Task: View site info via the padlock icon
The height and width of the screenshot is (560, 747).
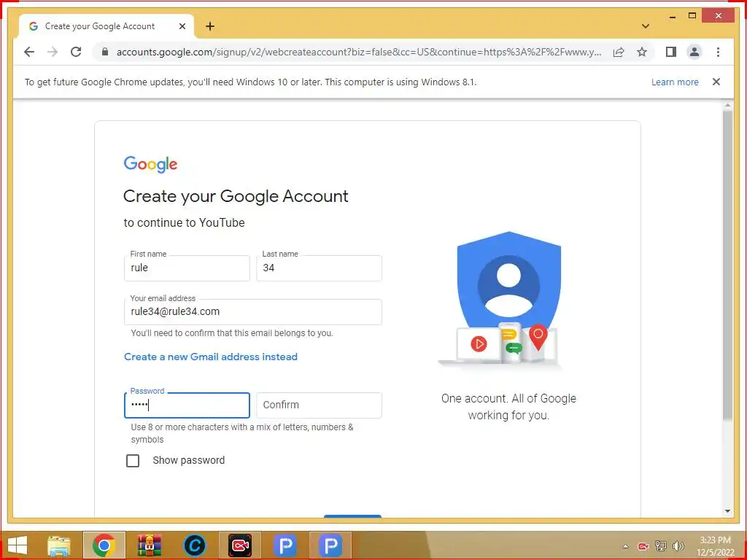Action: tap(105, 52)
